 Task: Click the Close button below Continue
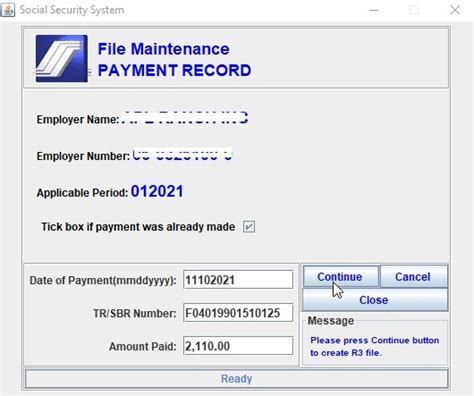pos(375,300)
